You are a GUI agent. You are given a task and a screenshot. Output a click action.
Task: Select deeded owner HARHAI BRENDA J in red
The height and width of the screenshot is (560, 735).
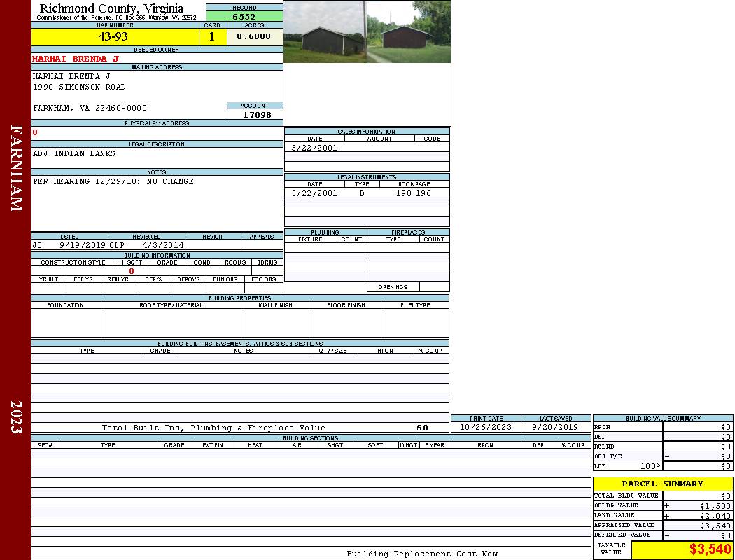click(76, 59)
